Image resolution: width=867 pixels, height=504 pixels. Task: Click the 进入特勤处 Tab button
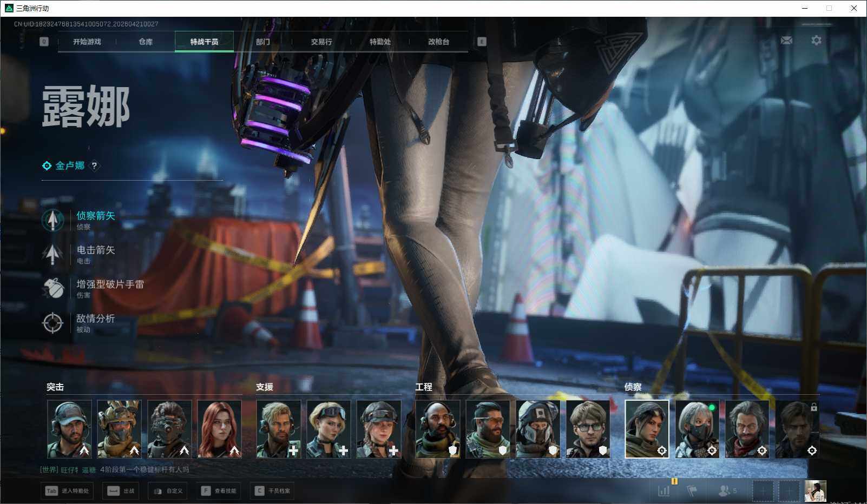tap(67, 491)
